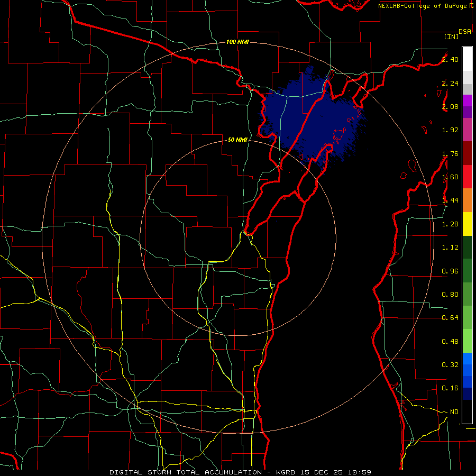The image size is (476, 476).
Task: Select the pink legend swatch near 1.92
Action: 467,130
